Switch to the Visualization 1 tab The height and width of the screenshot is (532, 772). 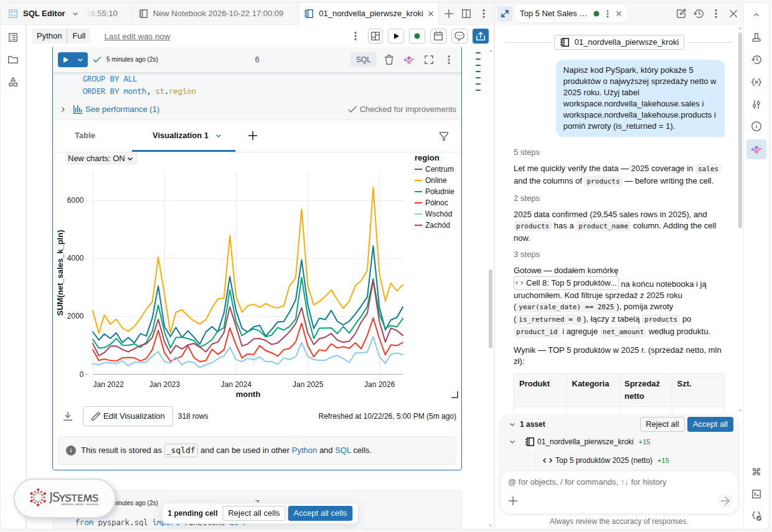181,136
